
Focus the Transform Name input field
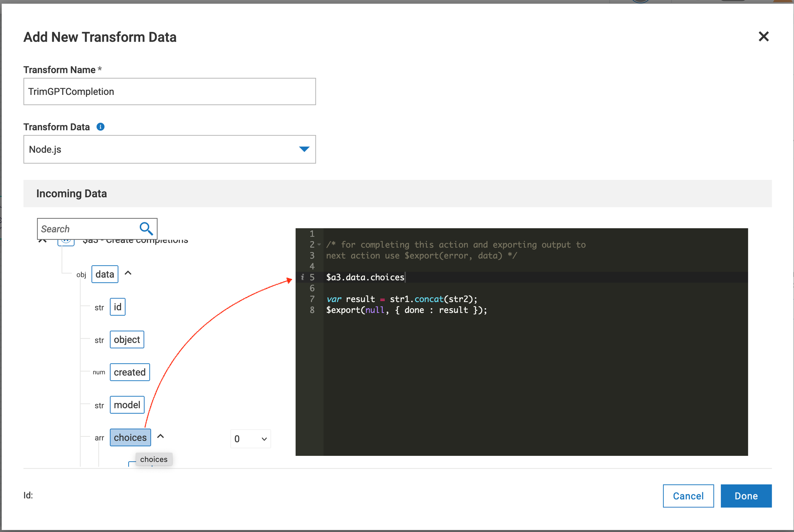[170, 92]
